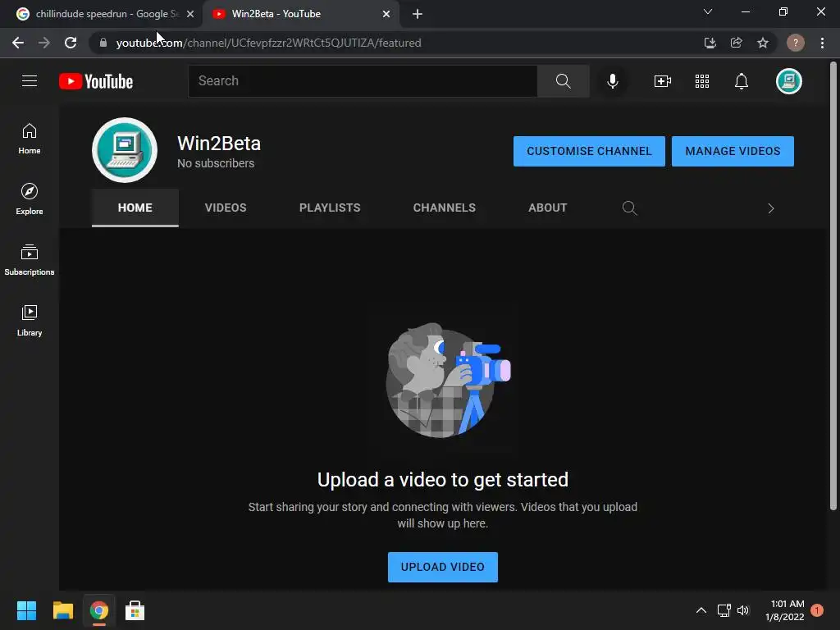Open the volume tray icon

coord(743,610)
